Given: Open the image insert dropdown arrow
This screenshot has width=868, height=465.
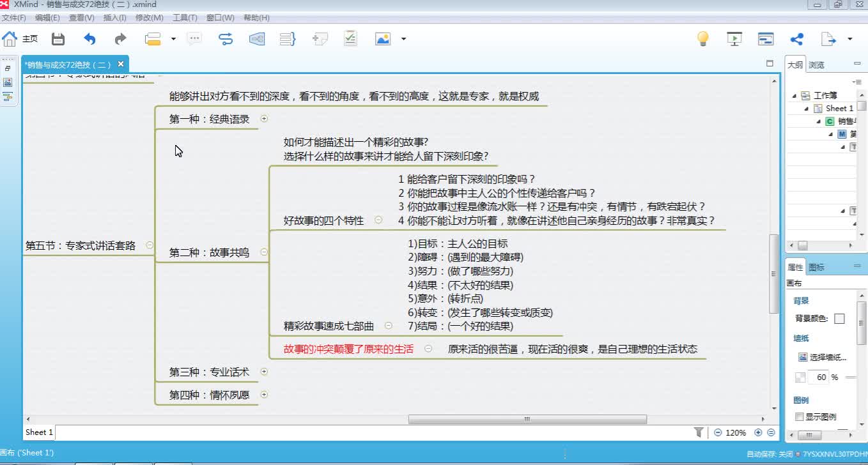Looking at the screenshot, I should point(403,39).
